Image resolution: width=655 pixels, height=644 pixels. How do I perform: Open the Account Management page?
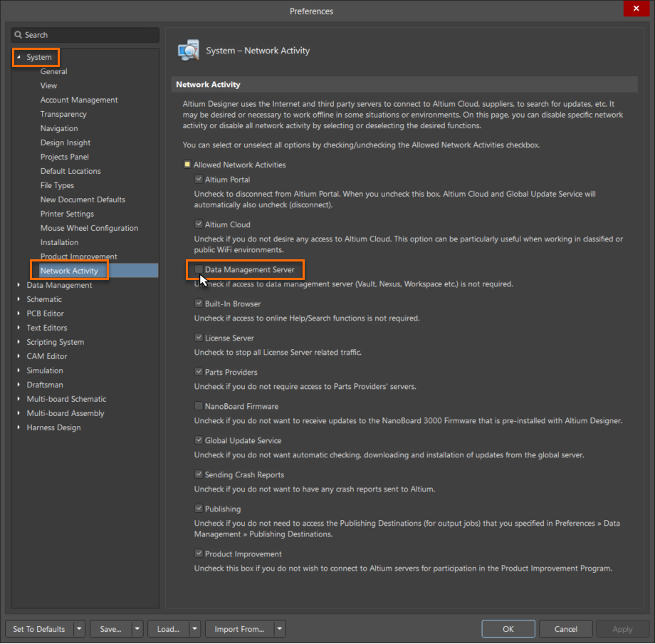click(79, 100)
